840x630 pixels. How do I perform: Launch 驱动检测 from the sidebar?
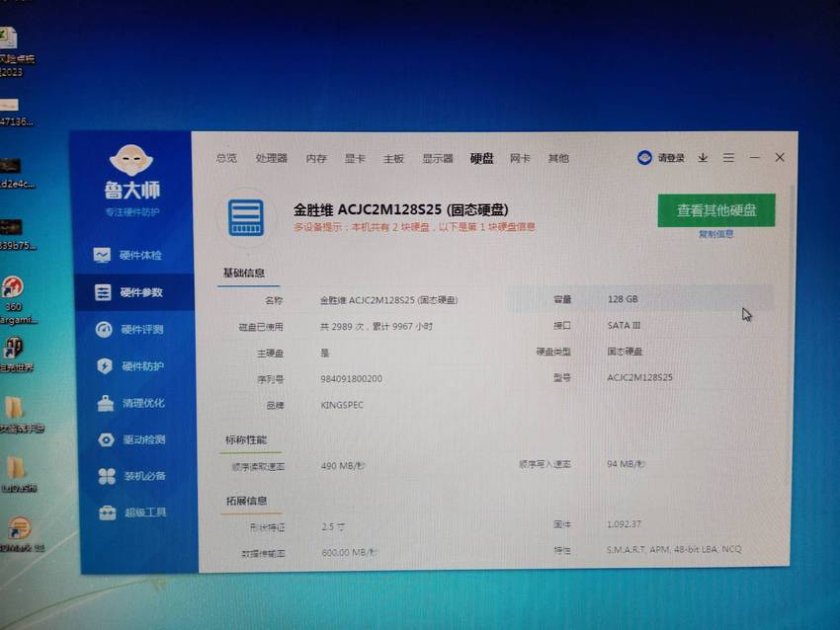click(131, 439)
